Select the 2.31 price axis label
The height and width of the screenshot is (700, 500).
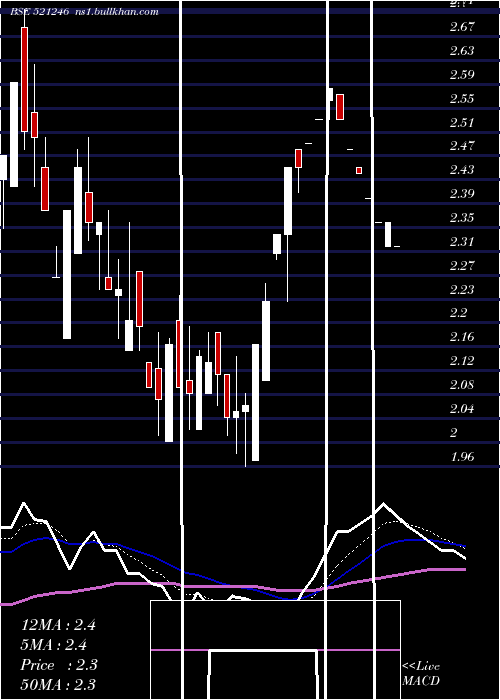pyautogui.click(x=462, y=242)
